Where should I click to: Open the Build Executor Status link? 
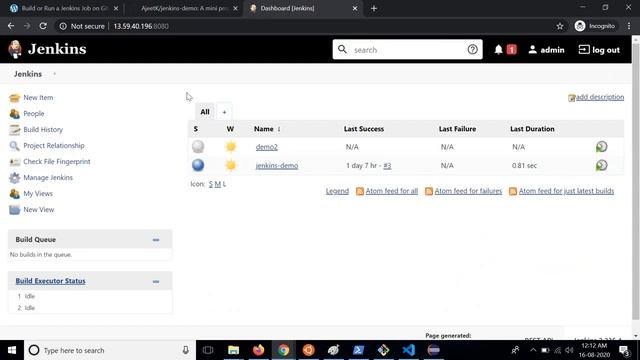pos(51,281)
